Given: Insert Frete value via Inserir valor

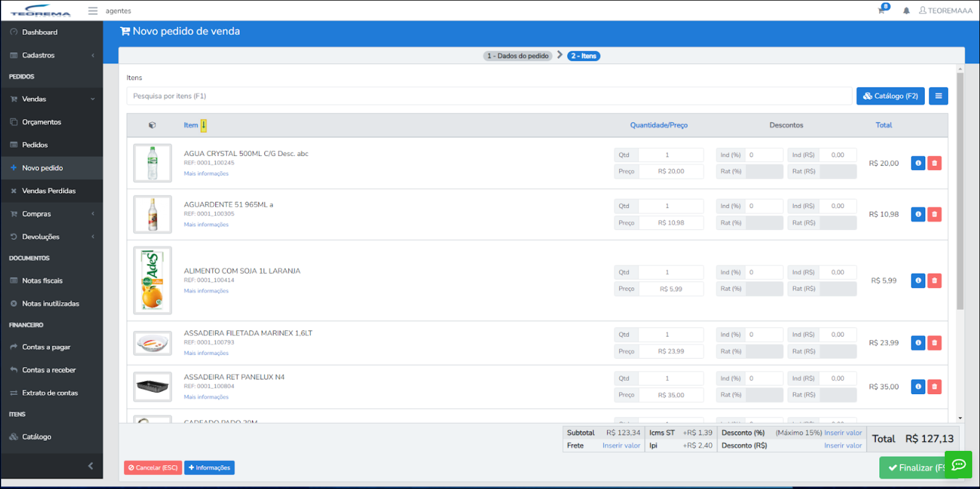Looking at the screenshot, I should pos(621,446).
